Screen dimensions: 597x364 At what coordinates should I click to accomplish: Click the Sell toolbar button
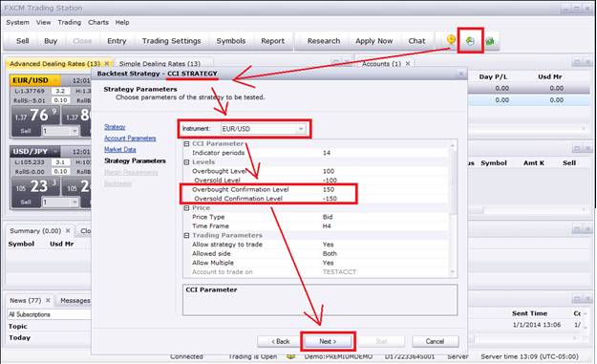click(23, 41)
